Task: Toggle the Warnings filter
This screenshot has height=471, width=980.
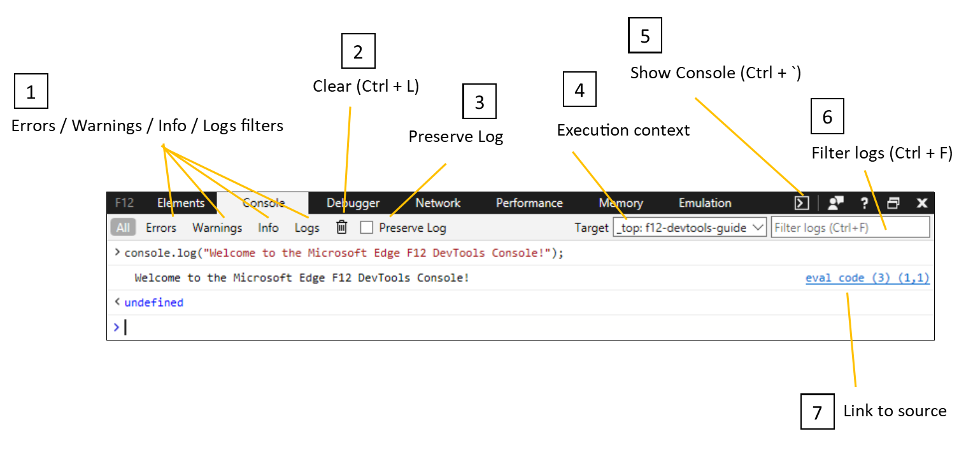Action: pos(217,227)
